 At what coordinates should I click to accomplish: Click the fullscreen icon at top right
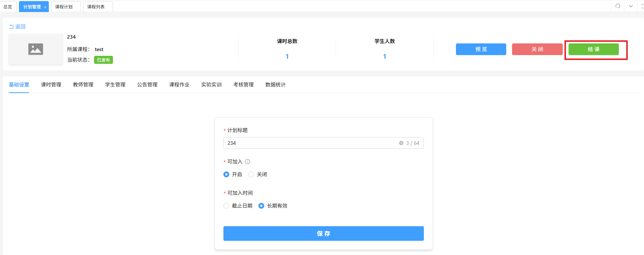[642, 6]
